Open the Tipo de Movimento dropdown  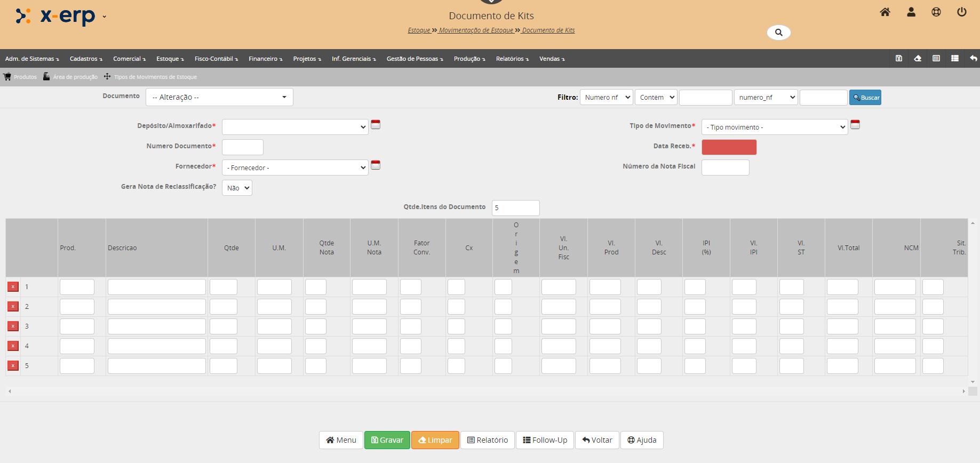[x=775, y=127]
